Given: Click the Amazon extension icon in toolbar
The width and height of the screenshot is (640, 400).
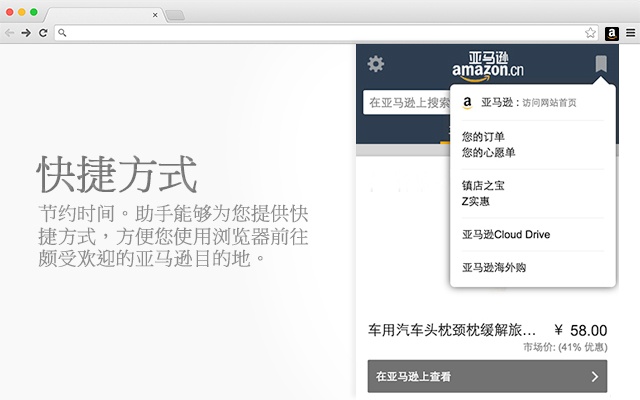Looking at the screenshot, I should tap(611, 33).
